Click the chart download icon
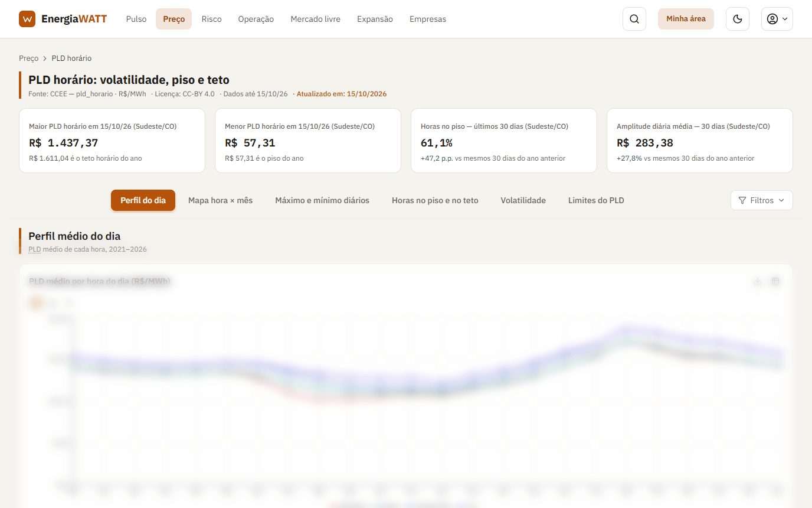This screenshot has width=812, height=508. pos(758,282)
